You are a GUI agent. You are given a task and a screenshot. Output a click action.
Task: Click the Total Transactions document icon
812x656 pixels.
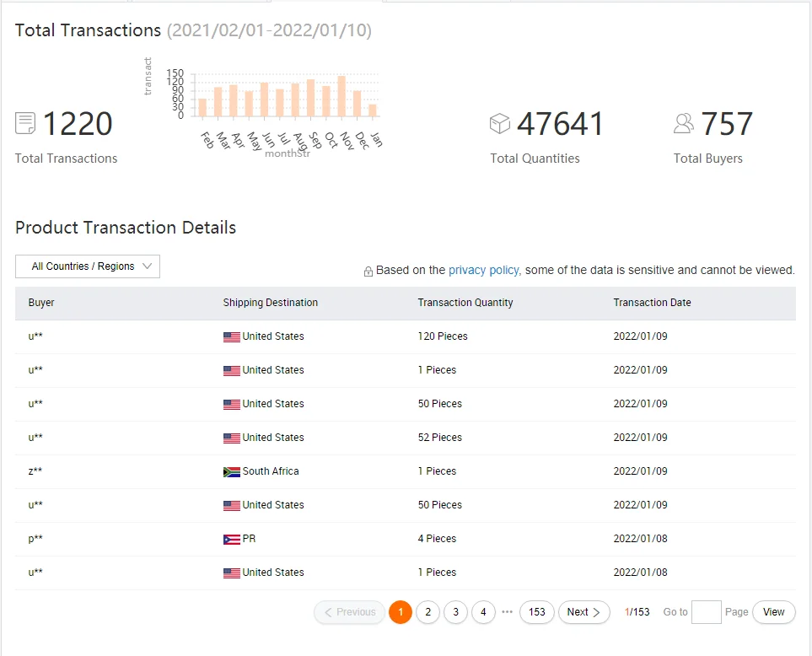coord(24,123)
